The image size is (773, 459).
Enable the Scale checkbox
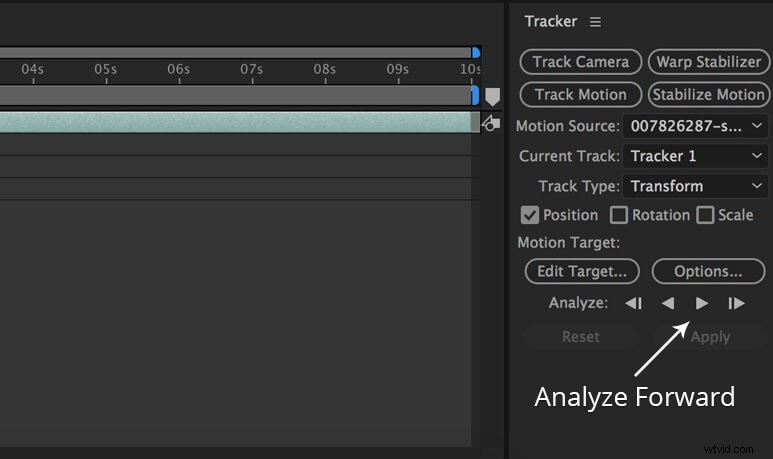click(x=705, y=215)
